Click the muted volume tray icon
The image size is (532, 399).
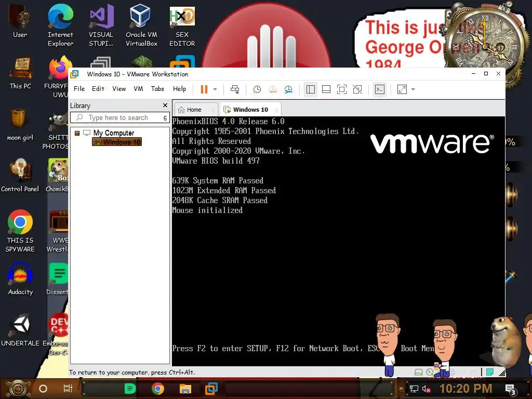(x=426, y=389)
